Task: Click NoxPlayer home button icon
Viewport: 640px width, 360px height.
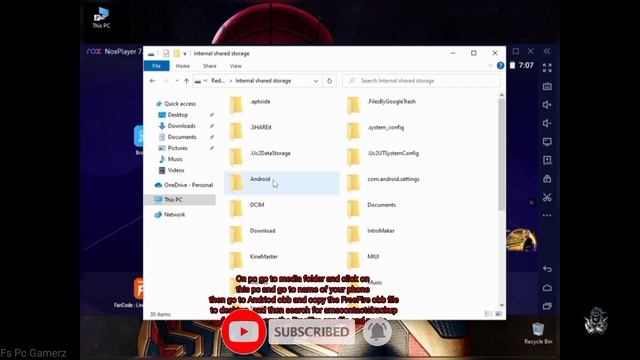Action: (547, 288)
